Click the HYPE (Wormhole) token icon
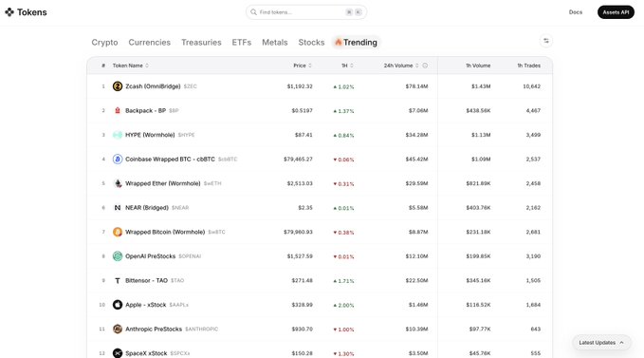This screenshot has width=644, height=358. point(118,135)
